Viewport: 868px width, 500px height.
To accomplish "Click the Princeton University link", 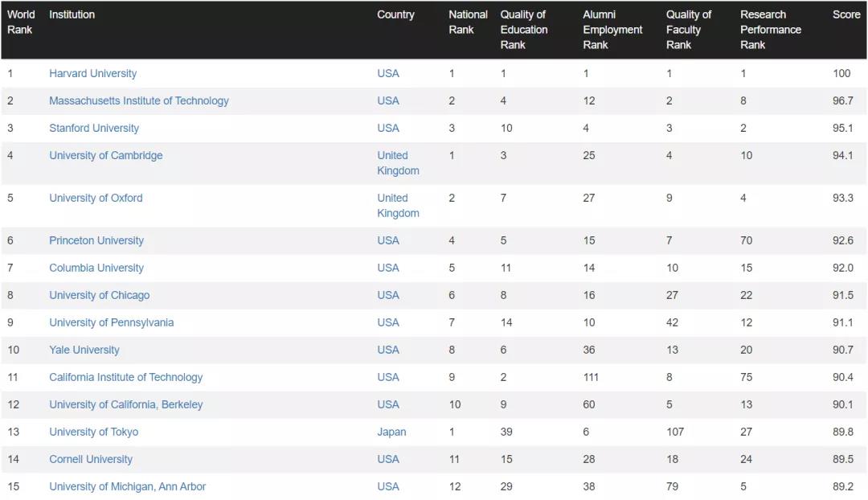I will click(96, 240).
